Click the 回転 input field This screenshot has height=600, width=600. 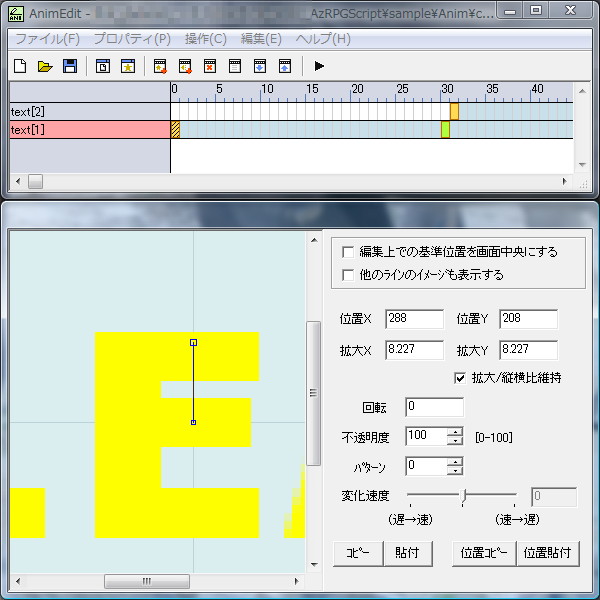434,407
